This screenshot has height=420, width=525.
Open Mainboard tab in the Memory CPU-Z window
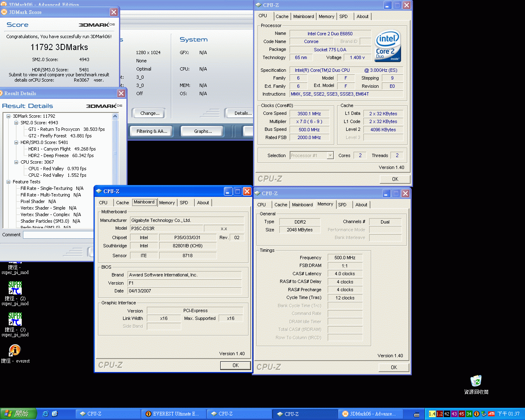coord(302,205)
